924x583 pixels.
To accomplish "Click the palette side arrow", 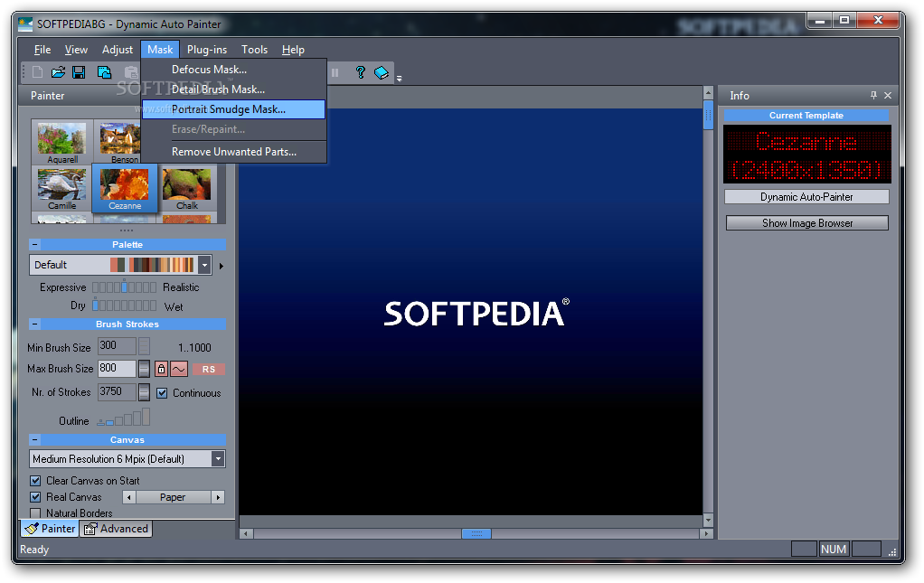I will point(221,266).
